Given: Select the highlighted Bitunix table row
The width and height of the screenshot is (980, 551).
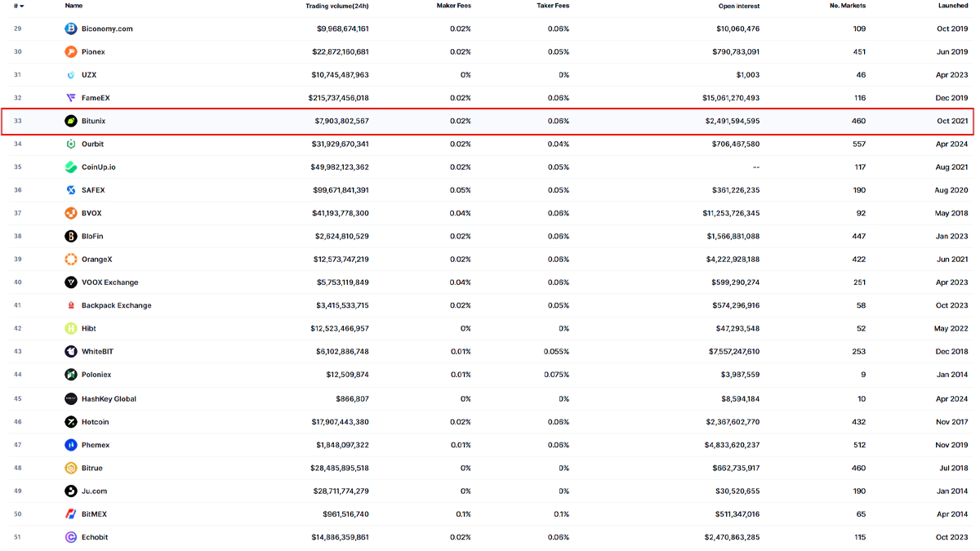Looking at the screenshot, I should pyautogui.click(x=490, y=121).
